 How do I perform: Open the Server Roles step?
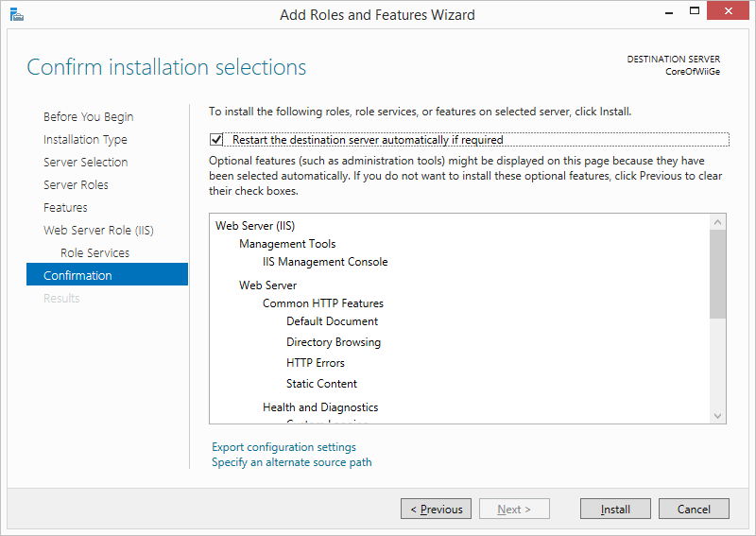click(x=76, y=184)
